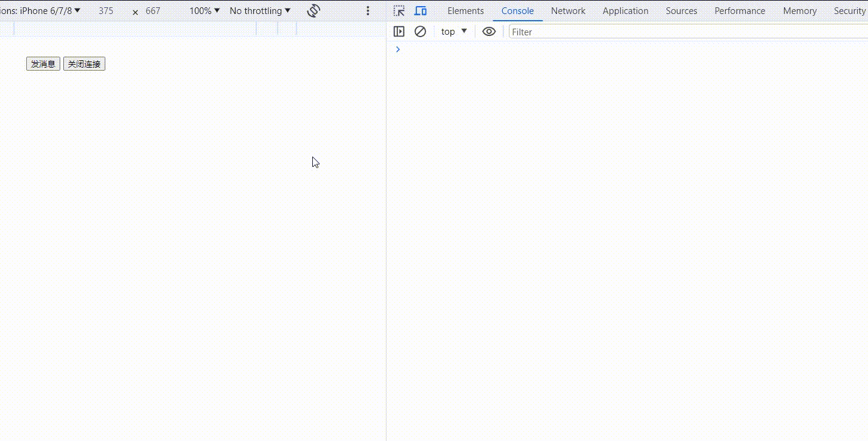868x441 pixels.
Task: Select the inspect element tool
Action: coord(399,10)
